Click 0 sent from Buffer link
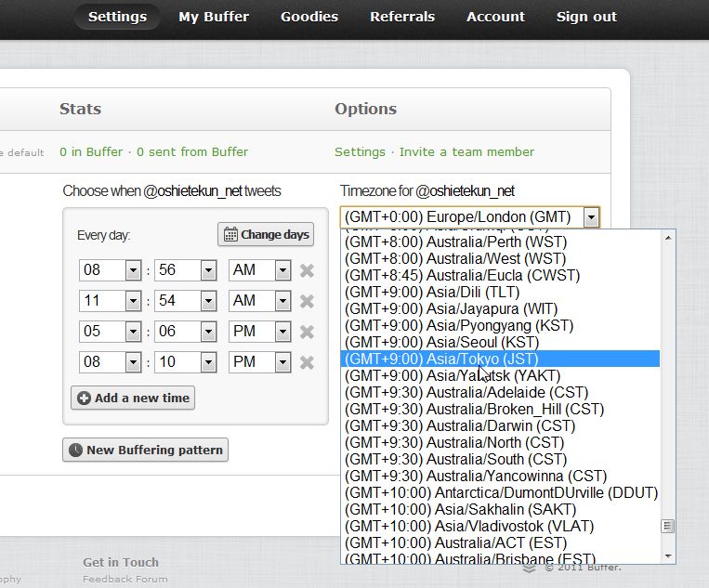This screenshot has width=709, height=588. 192,151
